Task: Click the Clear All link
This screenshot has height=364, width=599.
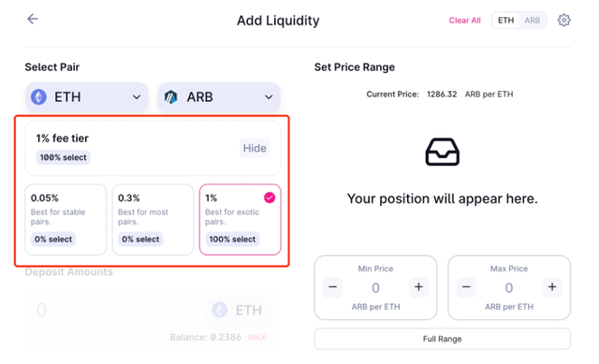Action: pos(464,21)
